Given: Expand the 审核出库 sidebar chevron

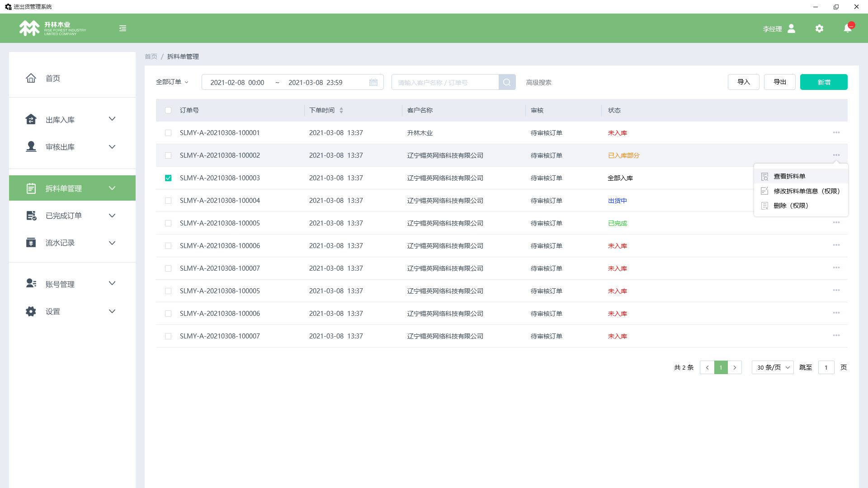Looking at the screenshot, I should (112, 147).
